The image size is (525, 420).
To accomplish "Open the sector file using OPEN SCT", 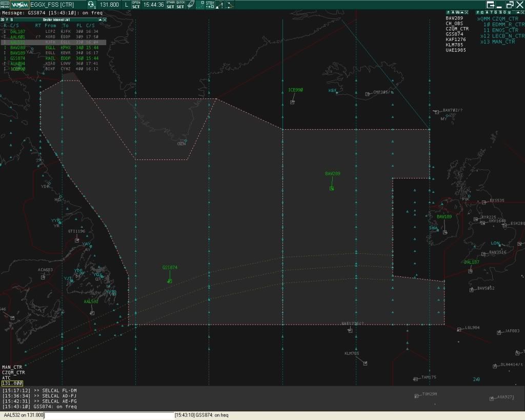I will pyautogui.click(x=136, y=4).
